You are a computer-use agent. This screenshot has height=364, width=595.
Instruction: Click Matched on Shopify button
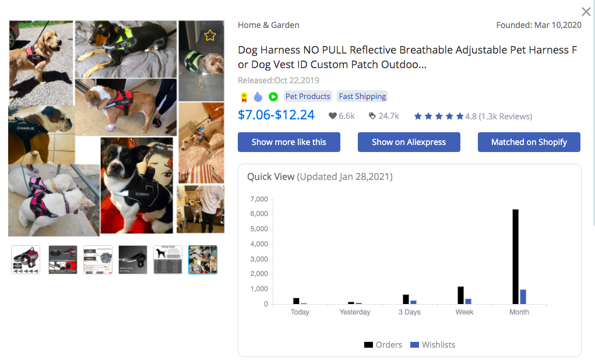pyautogui.click(x=529, y=142)
